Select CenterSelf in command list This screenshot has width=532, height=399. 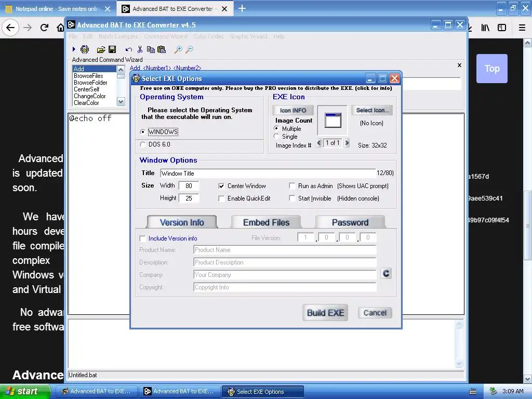(x=87, y=89)
